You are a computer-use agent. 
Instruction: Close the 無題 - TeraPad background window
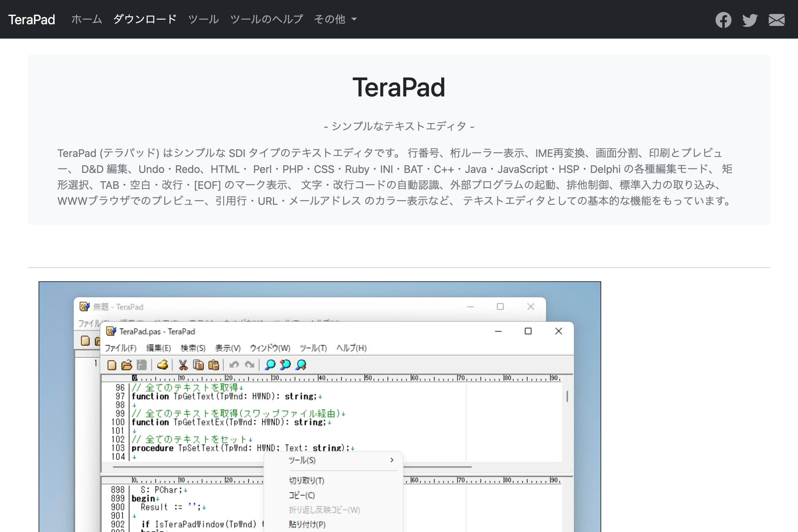[531, 307]
